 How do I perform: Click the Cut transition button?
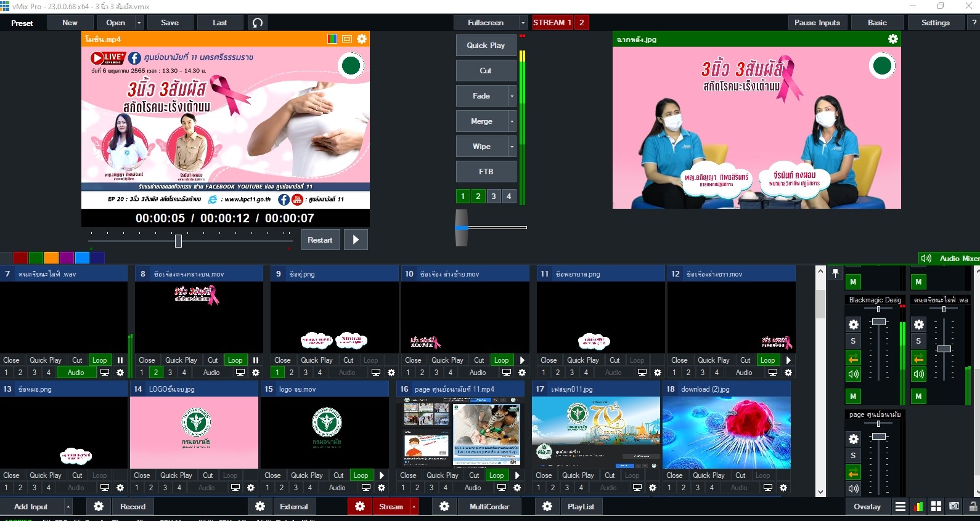[486, 71]
